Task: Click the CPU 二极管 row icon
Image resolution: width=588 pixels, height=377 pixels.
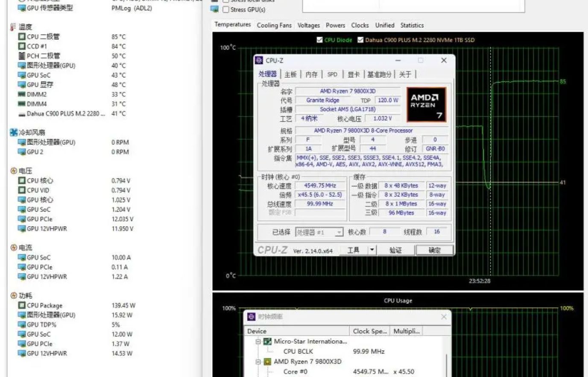Action: (x=22, y=37)
